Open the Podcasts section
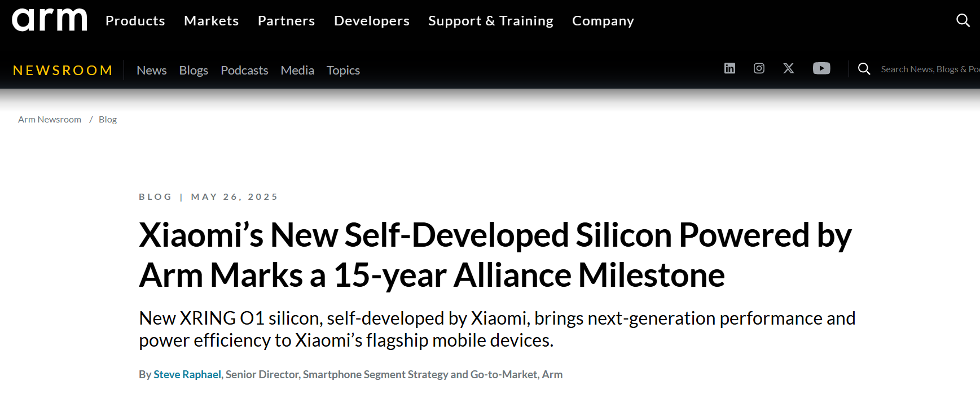This screenshot has width=980, height=398. tap(244, 70)
